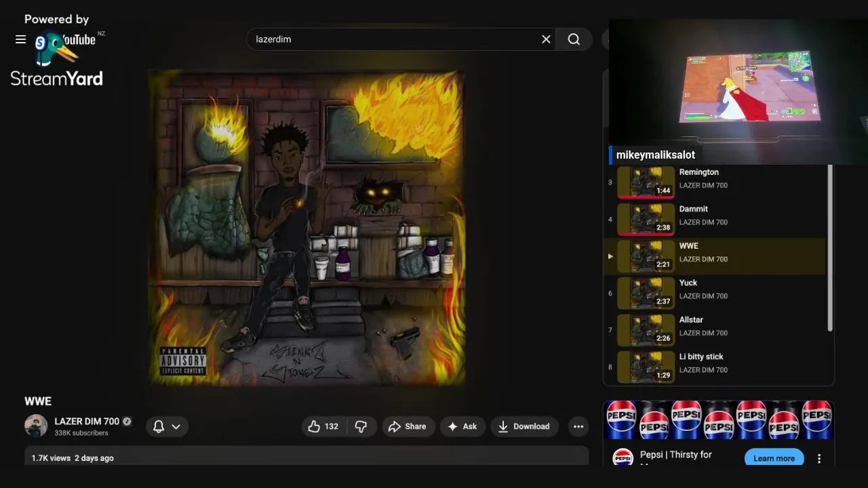Play Yuck from the playlist
868x488 pixels.
715,293
